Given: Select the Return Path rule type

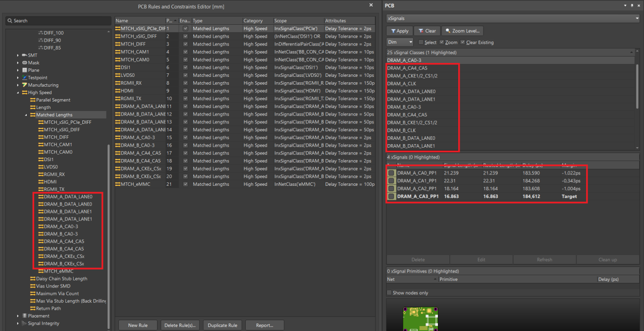Looking at the screenshot, I should (48, 308).
